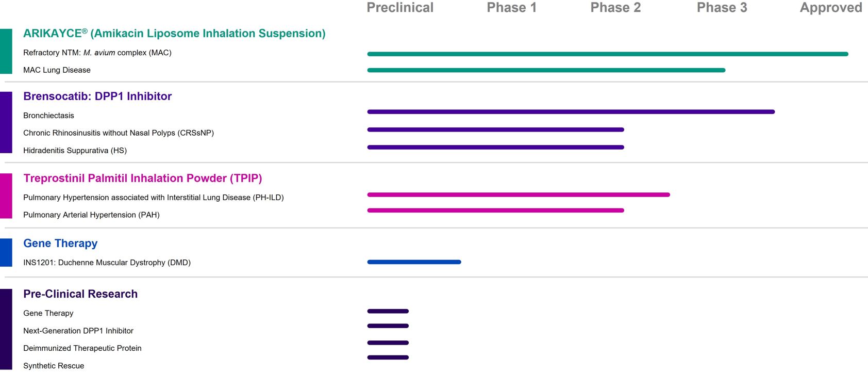Click the Refractory NTM progress bar
868x374 pixels.
[607, 54]
